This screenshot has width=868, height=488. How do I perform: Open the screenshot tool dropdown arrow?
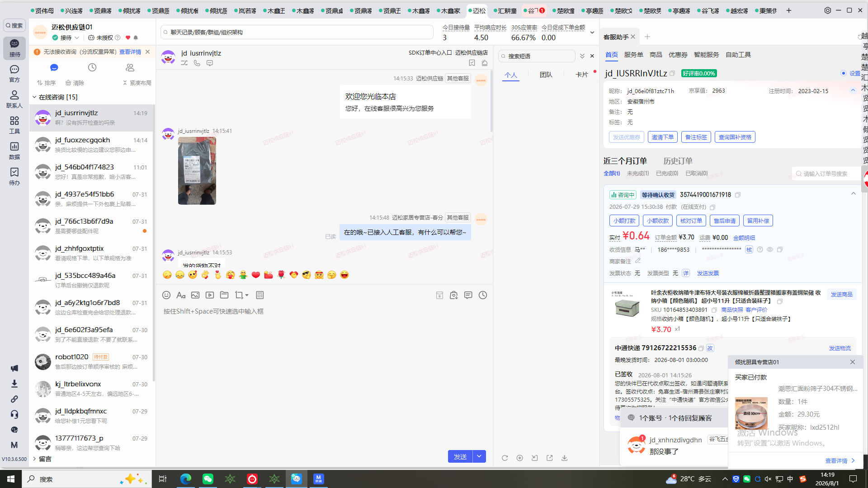pos(247,296)
